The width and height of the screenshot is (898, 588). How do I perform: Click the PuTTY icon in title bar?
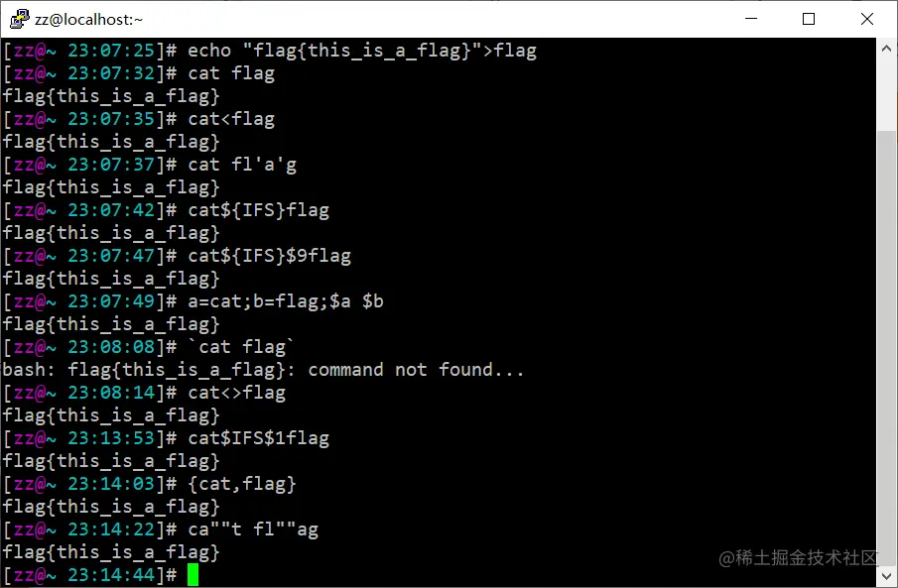(20, 19)
